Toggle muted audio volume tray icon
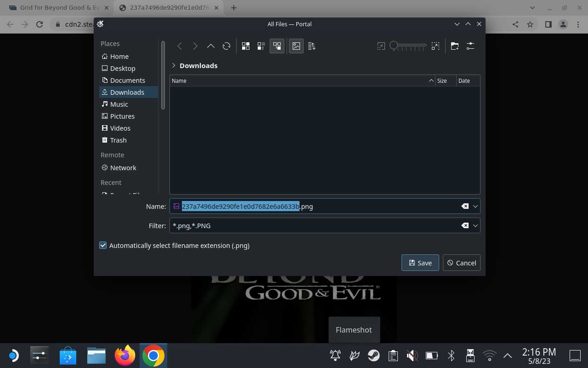588x368 pixels. (x=412, y=356)
